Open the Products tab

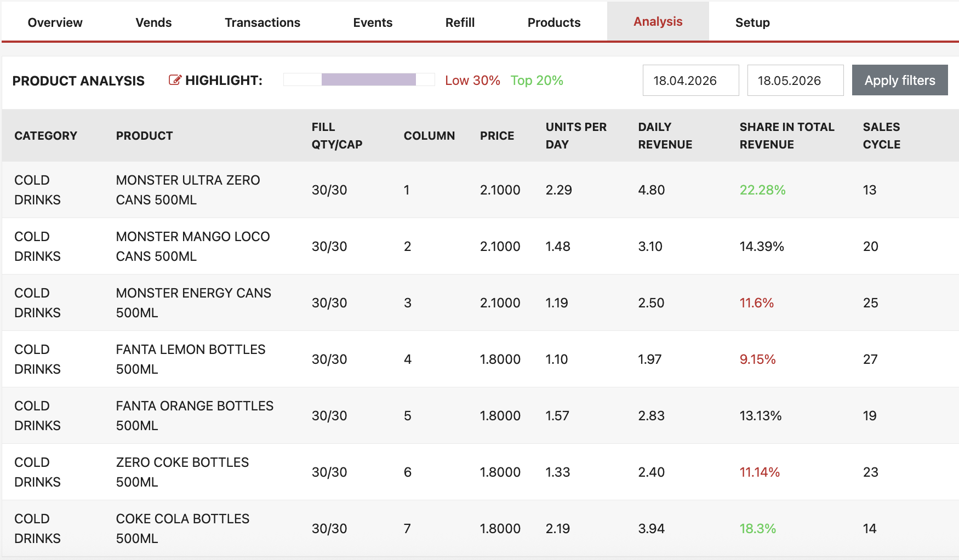point(554,22)
